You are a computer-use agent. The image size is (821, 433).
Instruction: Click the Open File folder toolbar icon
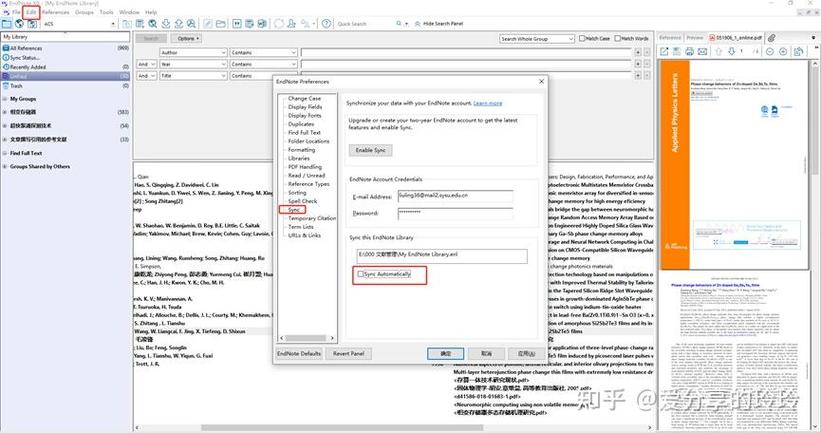click(221, 24)
